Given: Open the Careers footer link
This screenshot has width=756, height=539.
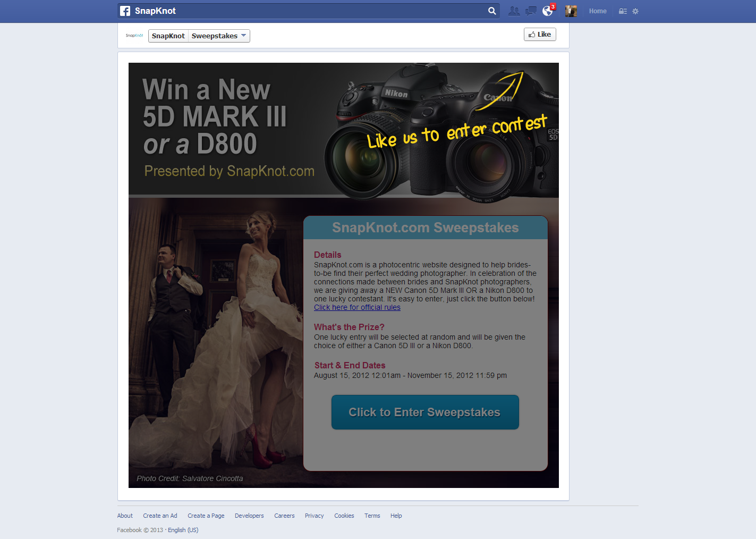Looking at the screenshot, I should [x=284, y=516].
